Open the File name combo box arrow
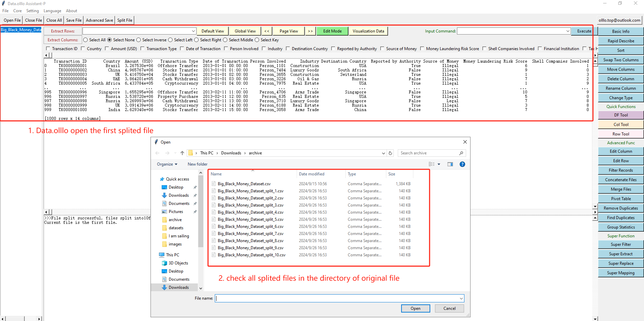Viewport: 644px width, 321px height. 461,298
